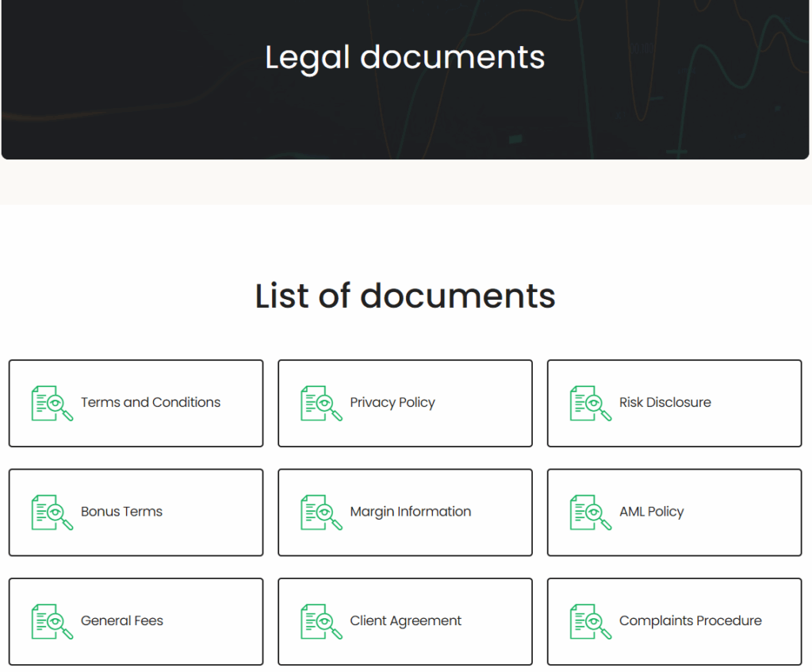The width and height of the screenshot is (812, 672).
Task: Click the green icon next to Bonus Terms
Action: point(52,513)
